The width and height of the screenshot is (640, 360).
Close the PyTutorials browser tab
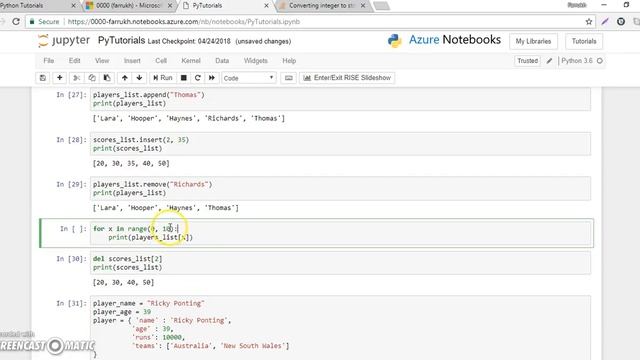click(x=266, y=6)
